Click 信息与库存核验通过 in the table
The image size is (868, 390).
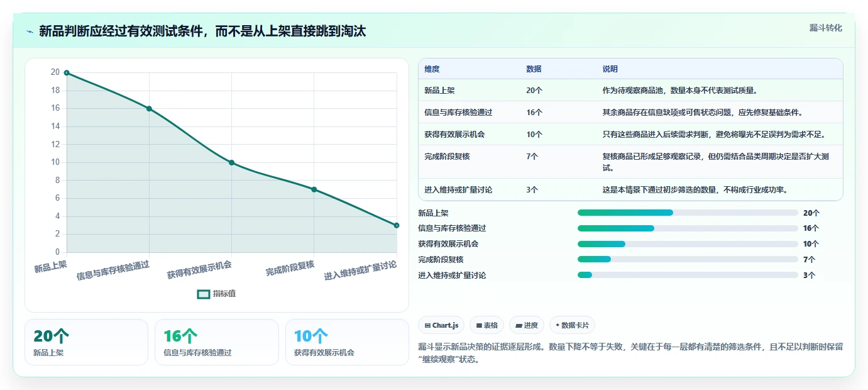point(458,113)
